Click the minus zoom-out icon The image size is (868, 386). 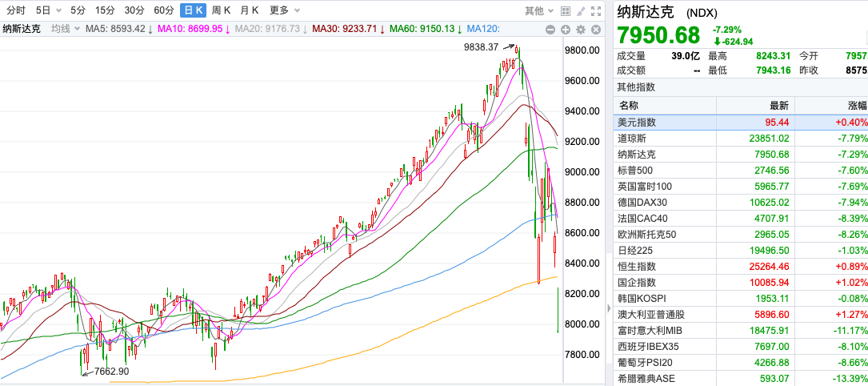pos(550,30)
